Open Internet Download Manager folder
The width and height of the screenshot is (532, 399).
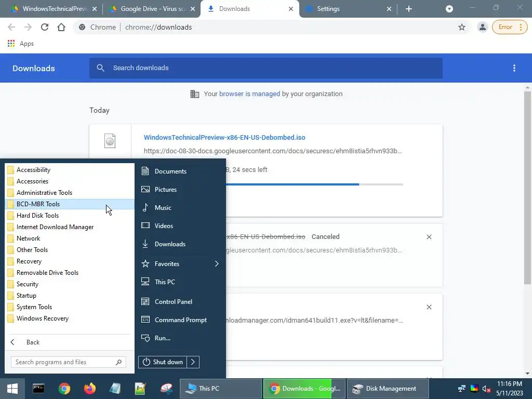pyautogui.click(x=70, y=227)
